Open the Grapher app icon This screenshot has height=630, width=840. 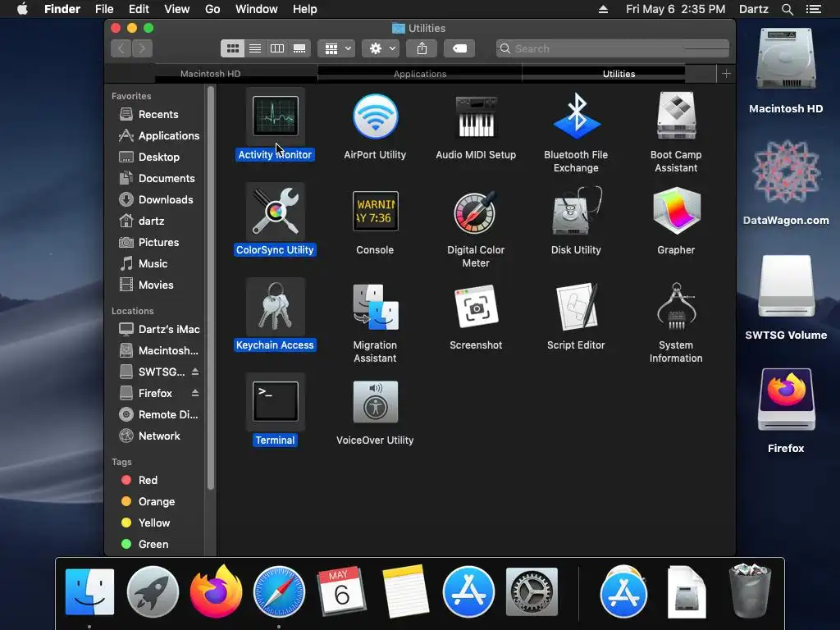pos(676,211)
